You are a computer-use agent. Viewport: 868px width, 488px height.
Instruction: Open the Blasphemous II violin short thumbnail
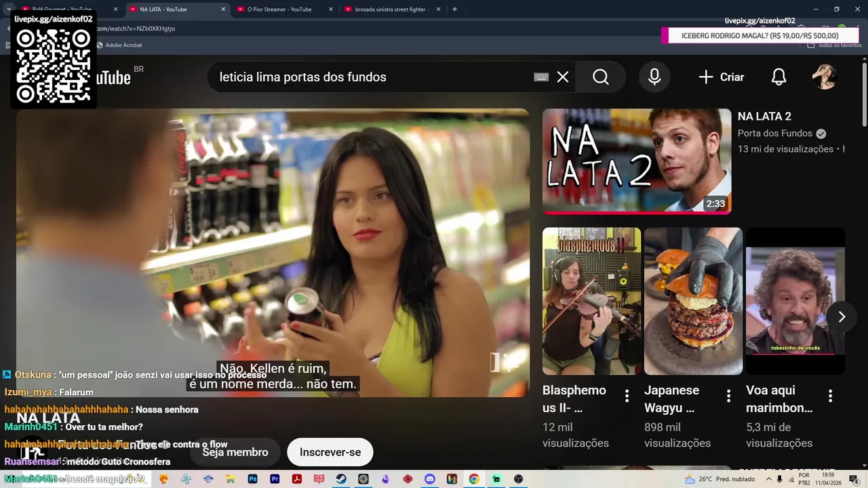[x=591, y=301]
